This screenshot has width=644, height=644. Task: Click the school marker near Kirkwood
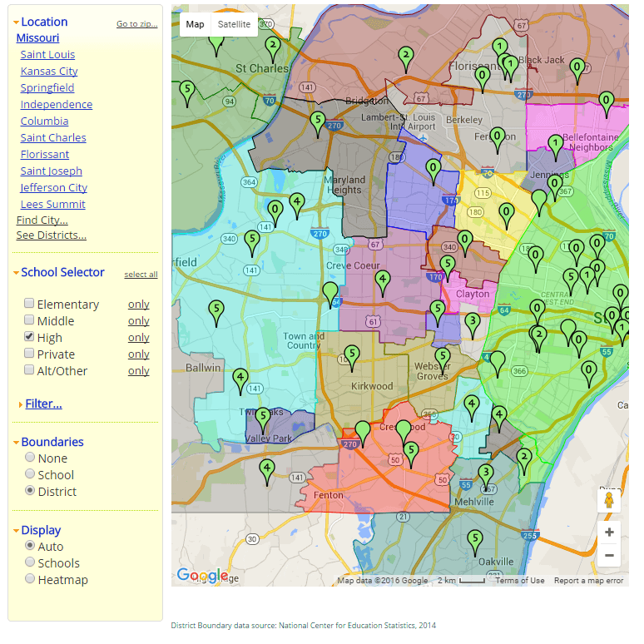[x=351, y=355]
